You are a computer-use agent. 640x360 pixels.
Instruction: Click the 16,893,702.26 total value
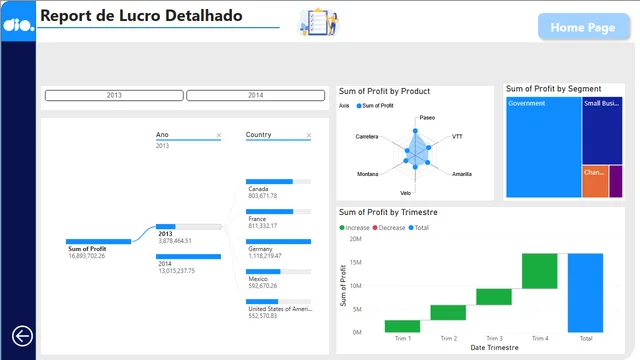(x=87, y=256)
